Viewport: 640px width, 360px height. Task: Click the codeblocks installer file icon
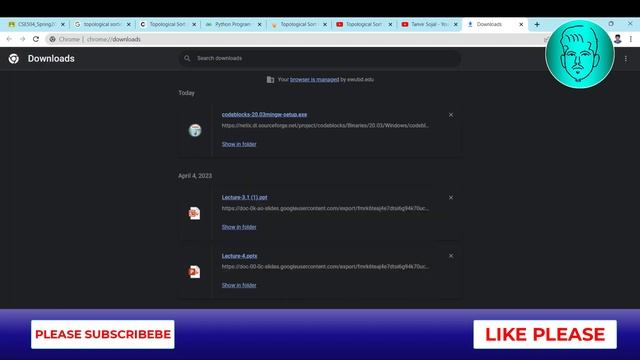195,130
